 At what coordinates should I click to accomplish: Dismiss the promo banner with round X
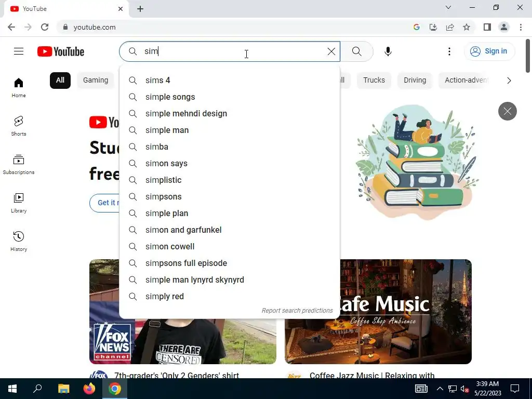507,111
